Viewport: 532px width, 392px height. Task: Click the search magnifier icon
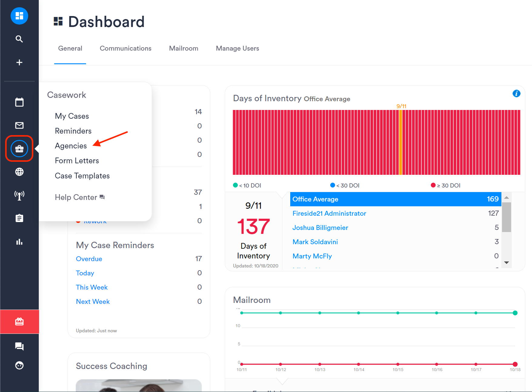[x=19, y=39]
